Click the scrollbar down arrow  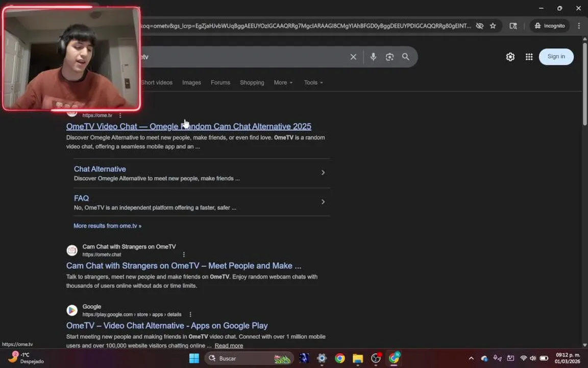pyautogui.click(x=584, y=344)
